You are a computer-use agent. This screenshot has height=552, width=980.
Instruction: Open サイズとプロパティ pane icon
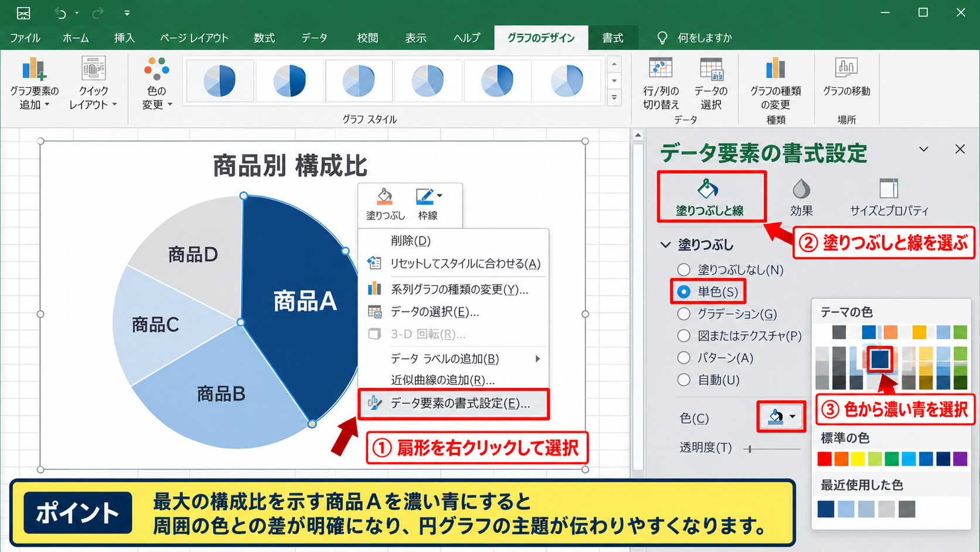pyautogui.click(x=889, y=189)
